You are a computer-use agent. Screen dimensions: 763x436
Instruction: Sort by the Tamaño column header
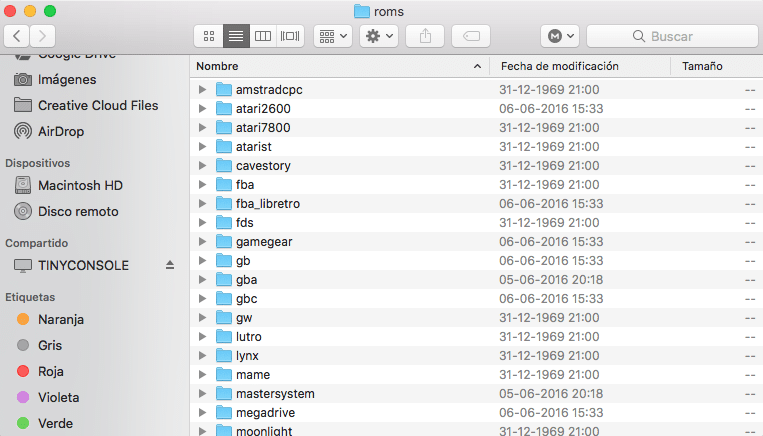[x=717, y=66]
